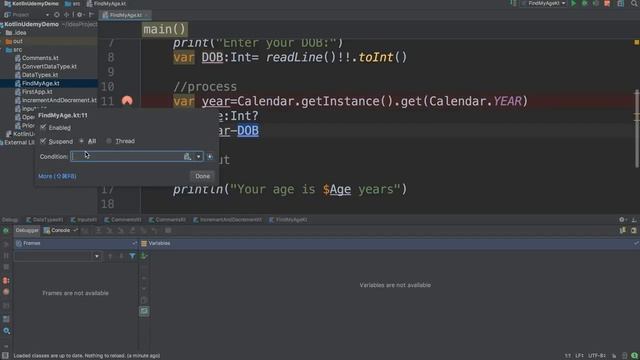Open debug tool window settings gear
The width and height of the screenshot is (640, 360).
click(622, 220)
